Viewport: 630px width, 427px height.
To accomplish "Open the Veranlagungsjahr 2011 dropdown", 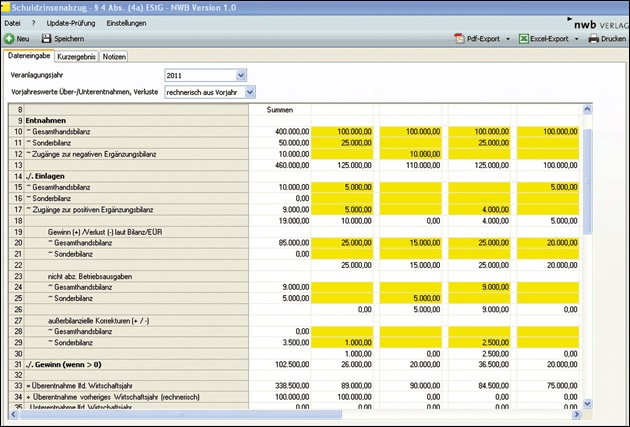I will [x=241, y=74].
